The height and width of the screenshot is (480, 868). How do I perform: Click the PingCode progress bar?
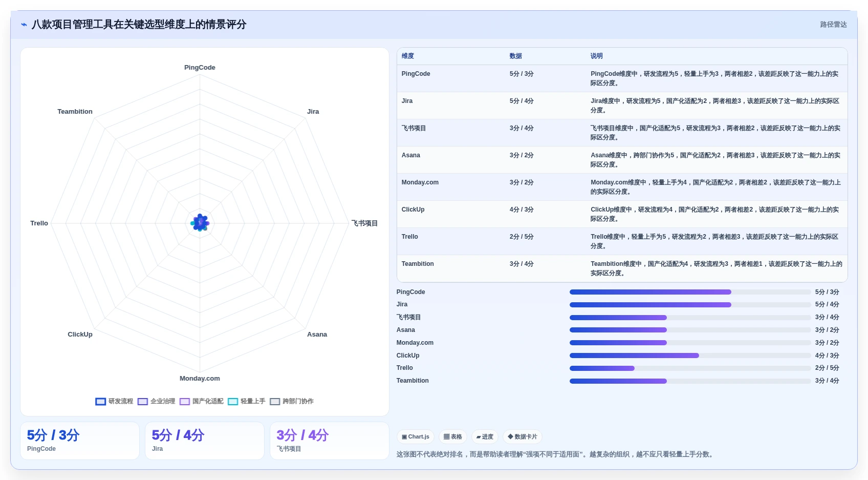(690, 292)
